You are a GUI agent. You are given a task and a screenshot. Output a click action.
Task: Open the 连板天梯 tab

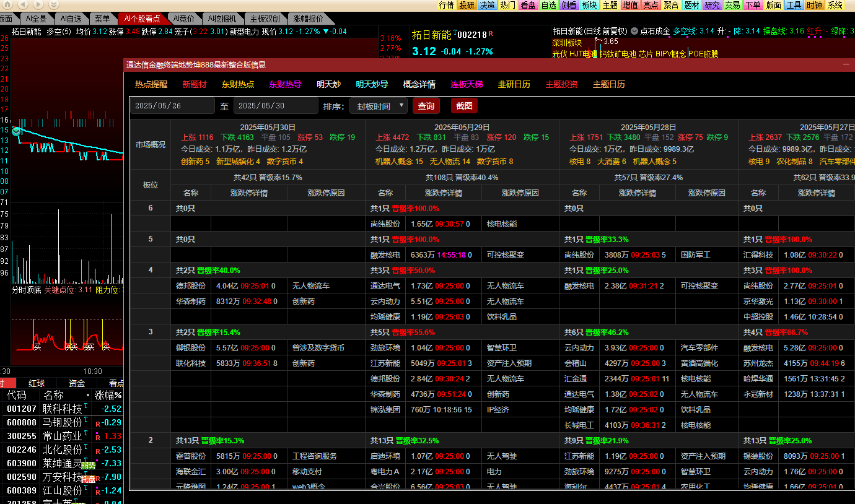coord(466,84)
